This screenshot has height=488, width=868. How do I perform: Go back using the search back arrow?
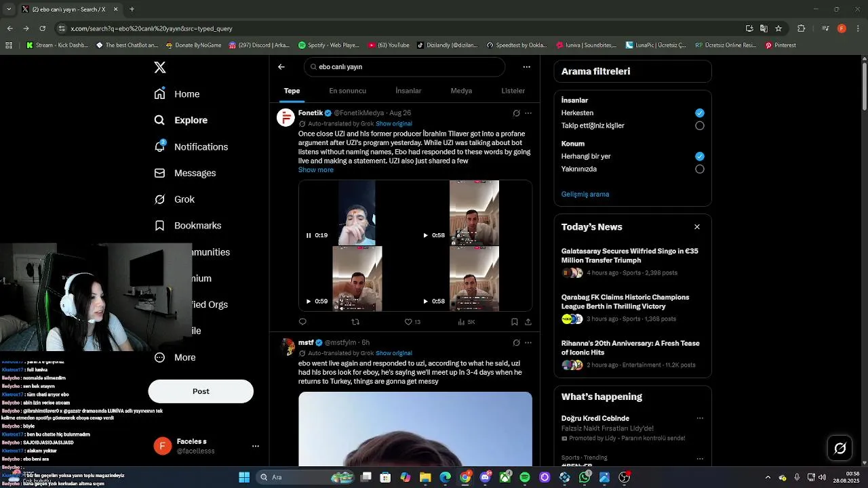(281, 67)
